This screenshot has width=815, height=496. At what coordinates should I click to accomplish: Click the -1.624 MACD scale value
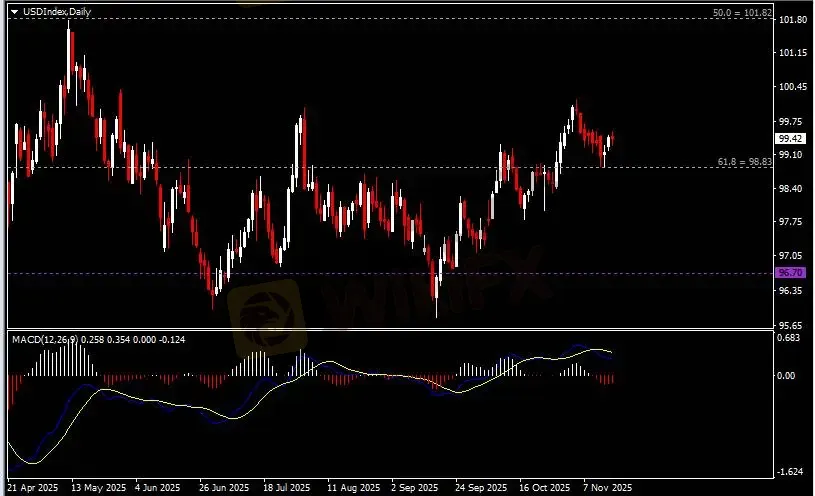tap(790, 471)
